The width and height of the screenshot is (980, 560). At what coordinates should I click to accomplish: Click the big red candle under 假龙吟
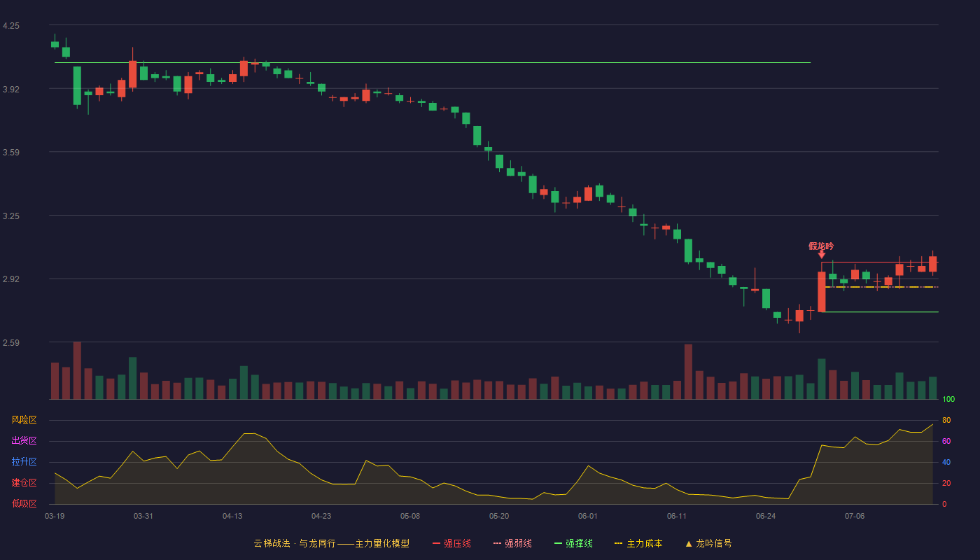point(821,292)
